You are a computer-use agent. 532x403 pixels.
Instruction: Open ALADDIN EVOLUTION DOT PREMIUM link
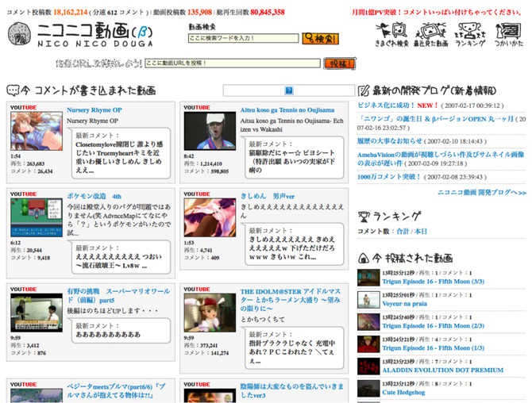pyautogui.click(x=443, y=370)
